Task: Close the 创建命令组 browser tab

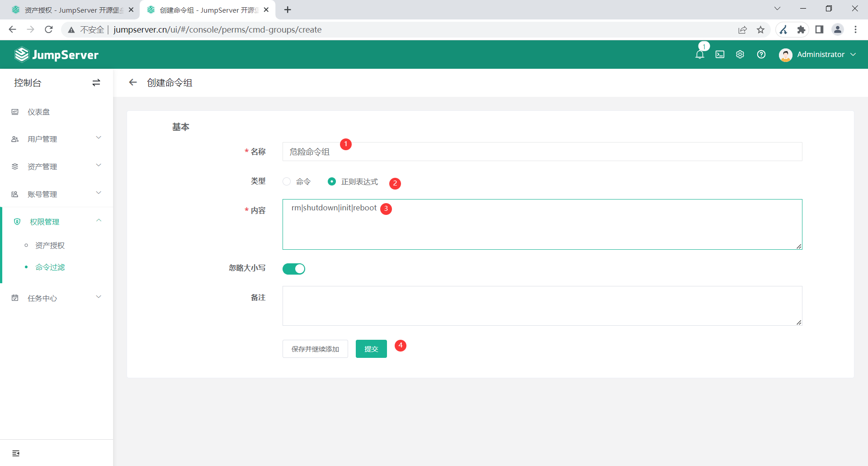Action: point(266,10)
